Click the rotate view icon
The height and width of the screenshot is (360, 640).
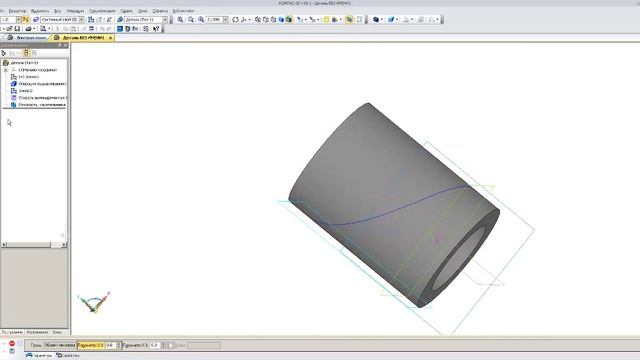pyautogui.click(x=236, y=20)
